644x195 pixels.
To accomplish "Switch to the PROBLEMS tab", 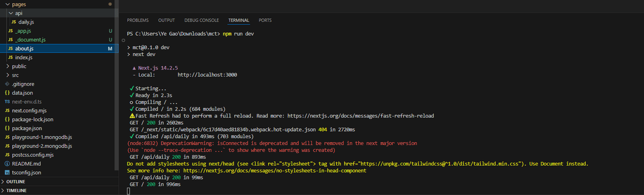I will [x=138, y=20].
